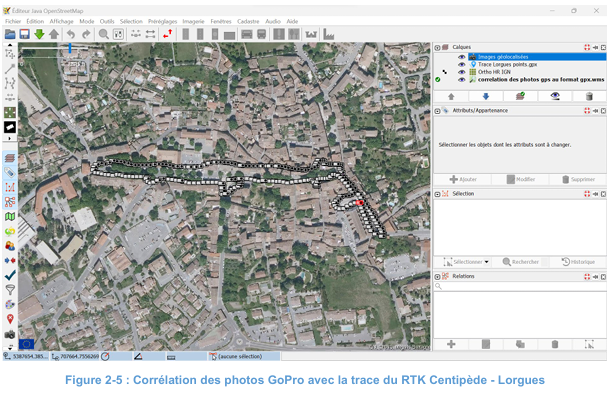The width and height of the screenshot is (615, 394).
Task: Select the bus preset icon in toolbar
Action: click(261, 34)
